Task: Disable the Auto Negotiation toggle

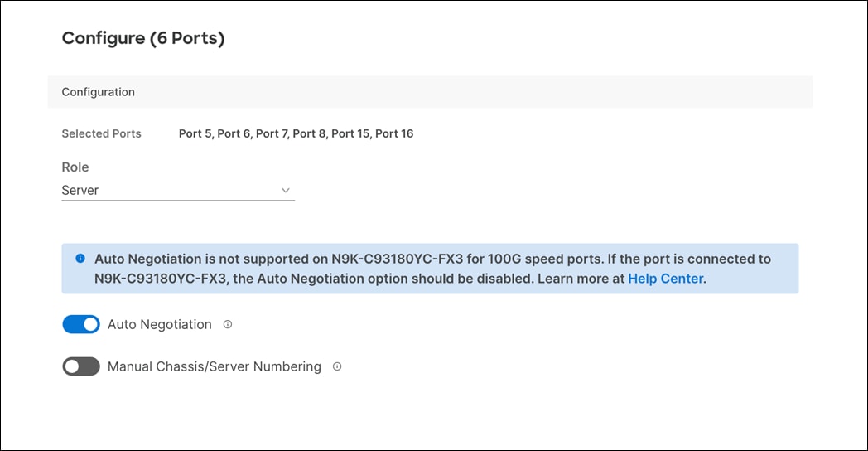Action: (x=81, y=324)
